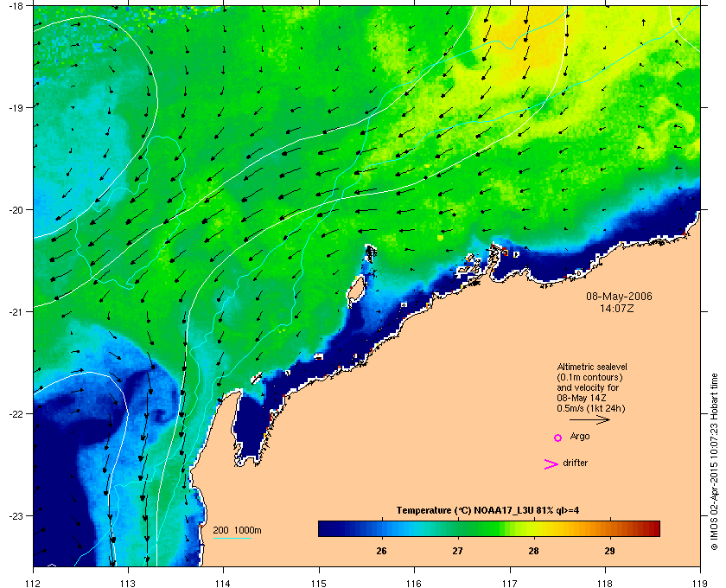Click the 'Altimetric sealevel' legend text
Image resolution: width=726 pixels, height=588 pixels.
592,367
